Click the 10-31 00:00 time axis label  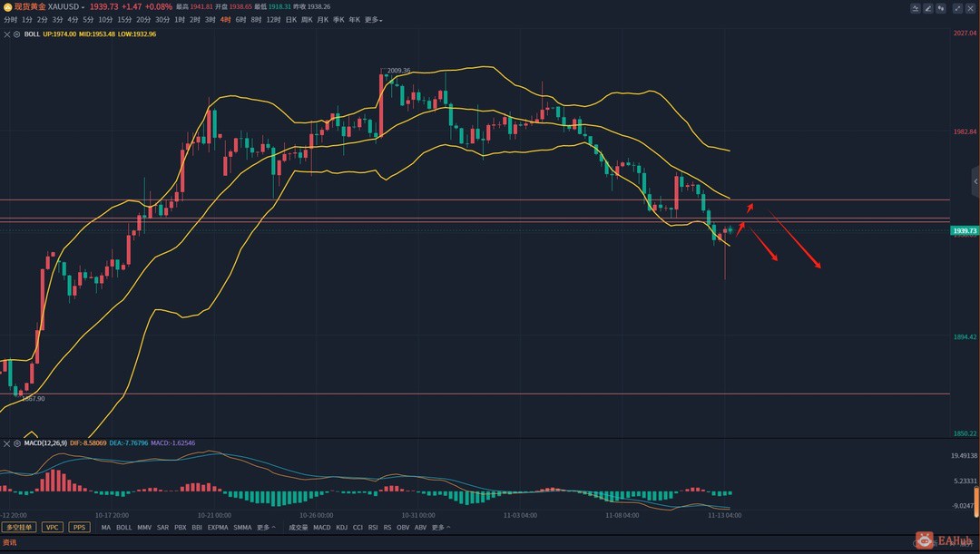pyautogui.click(x=418, y=516)
